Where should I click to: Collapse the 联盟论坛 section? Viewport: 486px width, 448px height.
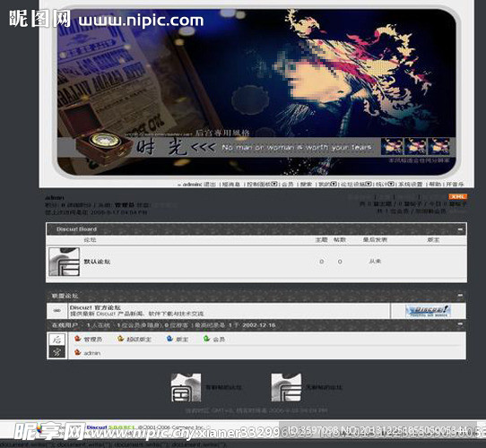[x=460, y=296]
